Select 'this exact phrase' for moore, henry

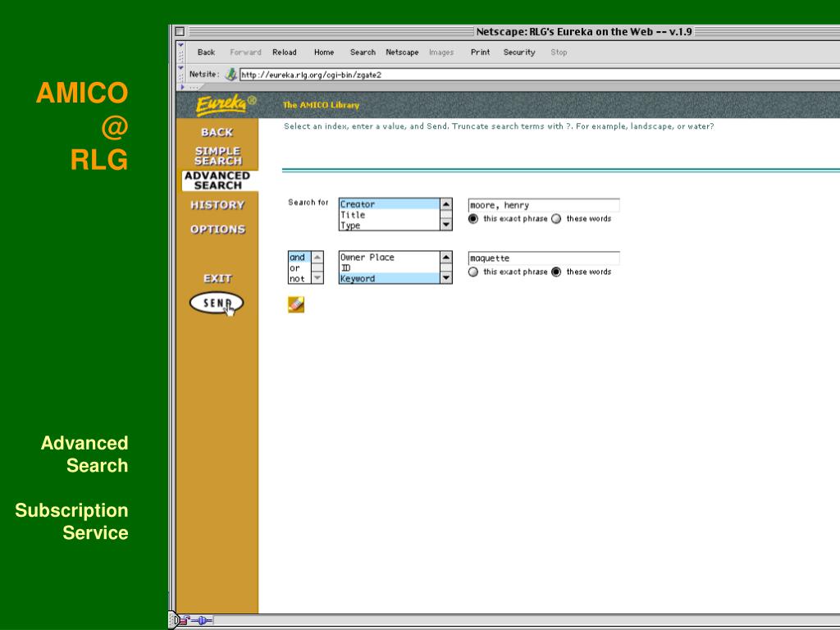473,218
